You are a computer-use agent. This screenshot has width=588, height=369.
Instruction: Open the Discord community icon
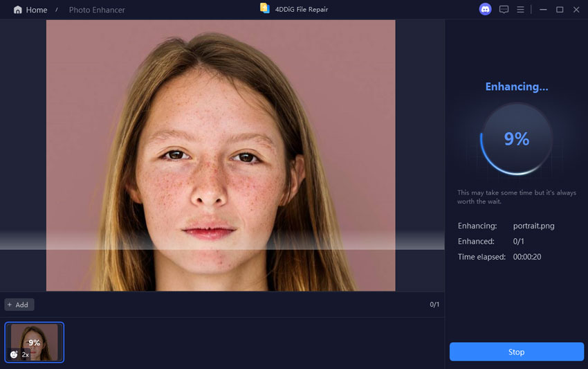coord(485,10)
